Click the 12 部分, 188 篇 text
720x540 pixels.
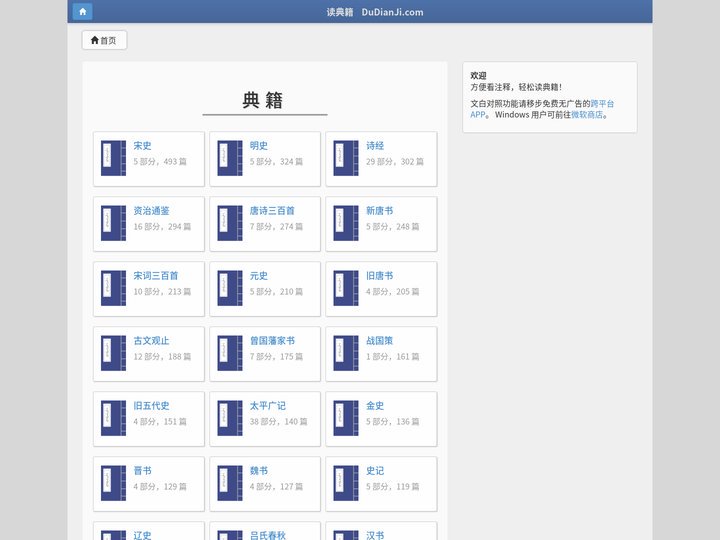[x=162, y=357]
